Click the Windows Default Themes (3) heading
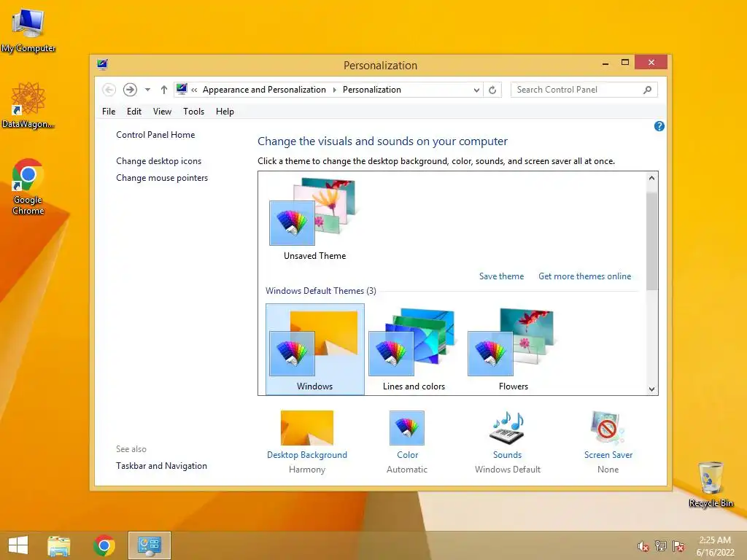Image resolution: width=747 pixels, height=560 pixels. click(x=321, y=290)
